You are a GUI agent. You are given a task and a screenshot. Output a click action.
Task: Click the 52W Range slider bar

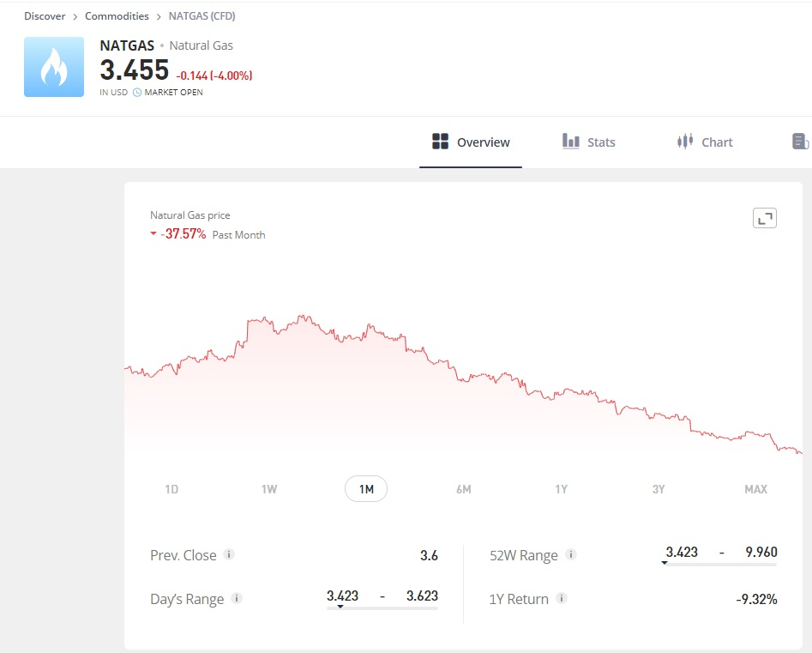(x=720, y=565)
